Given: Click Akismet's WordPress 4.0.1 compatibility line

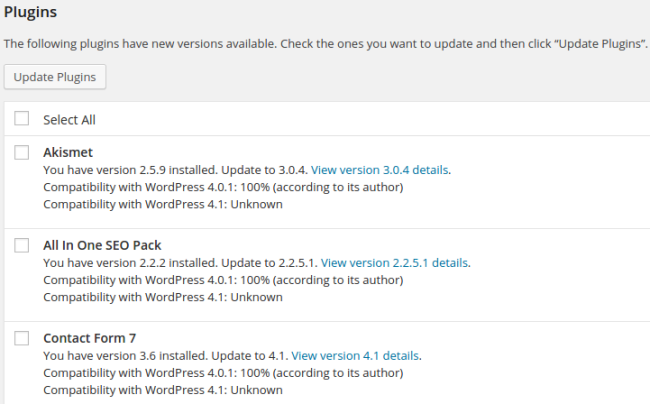Looking at the screenshot, I should 223,187.
